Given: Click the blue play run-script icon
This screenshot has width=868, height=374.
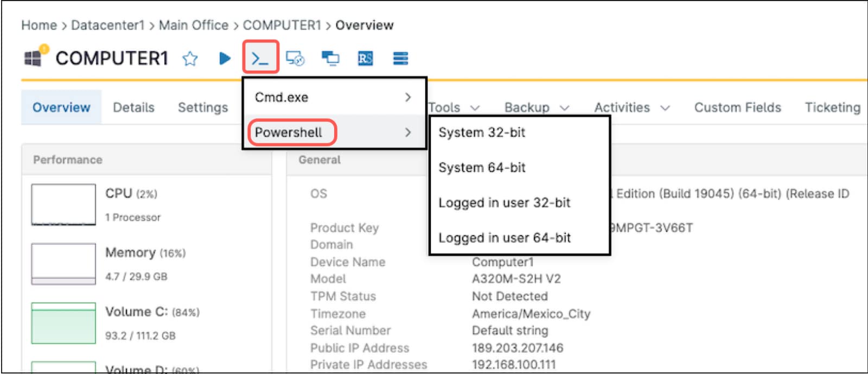Looking at the screenshot, I should (225, 58).
